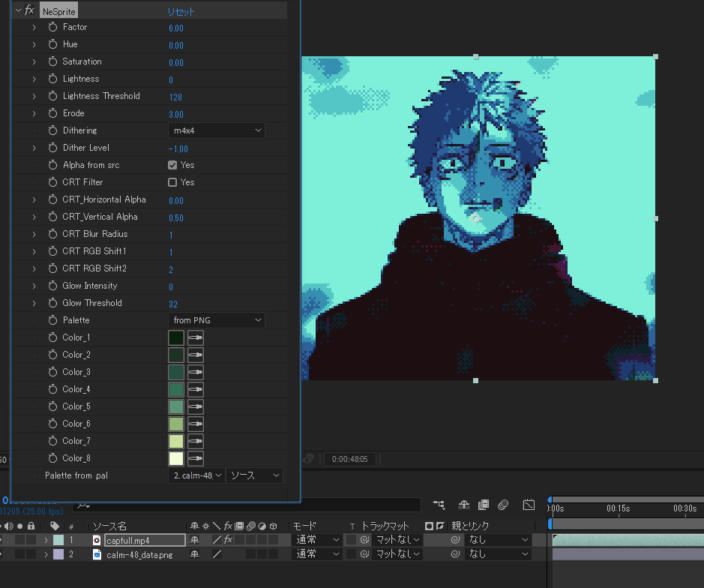Select the capfull.mp4 layer name field
The width and height of the screenshot is (704, 588).
145,540
